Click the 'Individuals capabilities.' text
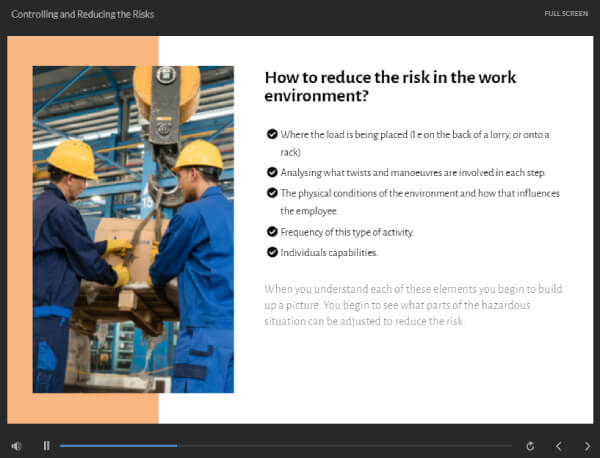Image resolution: width=600 pixels, height=458 pixels. point(329,252)
